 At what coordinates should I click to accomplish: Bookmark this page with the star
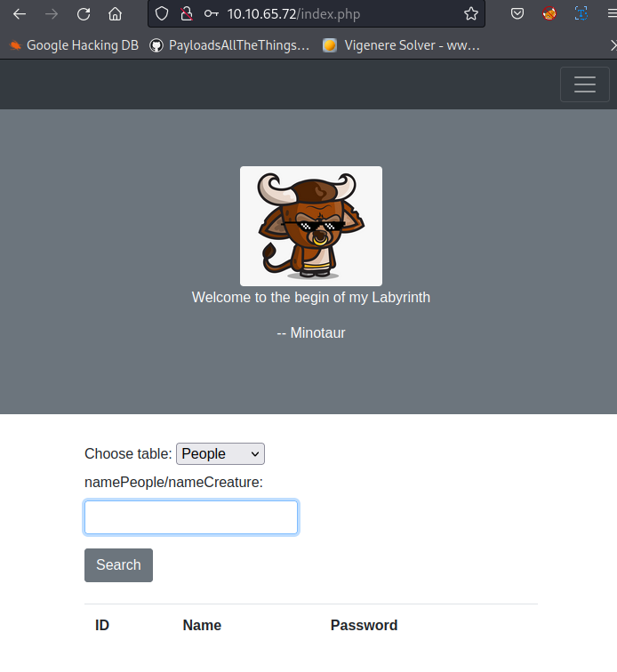point(470,14)
